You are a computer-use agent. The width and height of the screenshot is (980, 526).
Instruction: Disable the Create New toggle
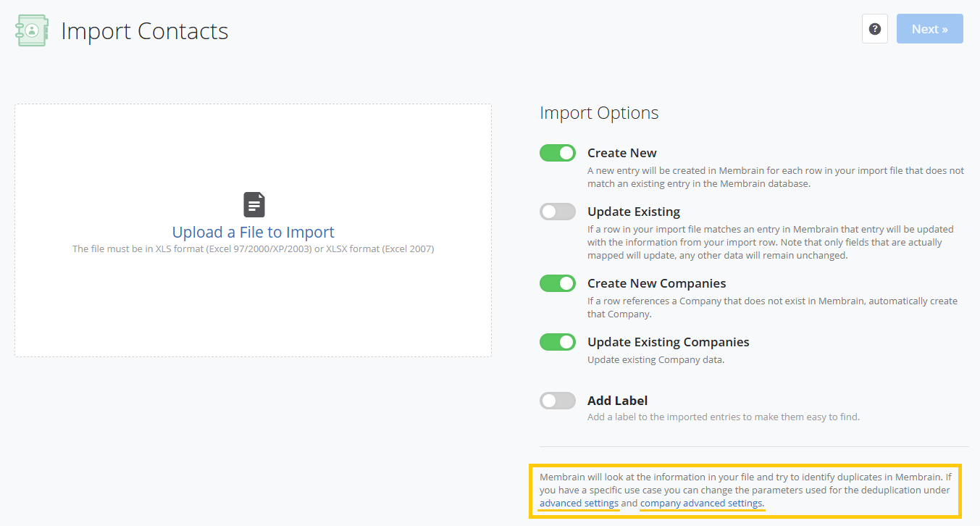[557, 153]
